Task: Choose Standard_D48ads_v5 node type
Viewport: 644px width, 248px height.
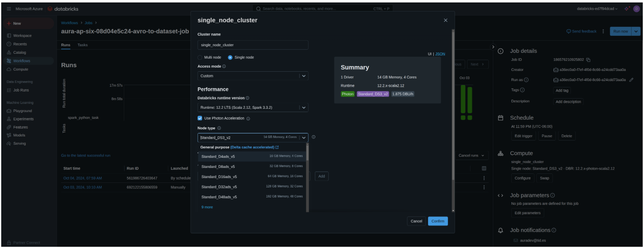Action: 252,197
